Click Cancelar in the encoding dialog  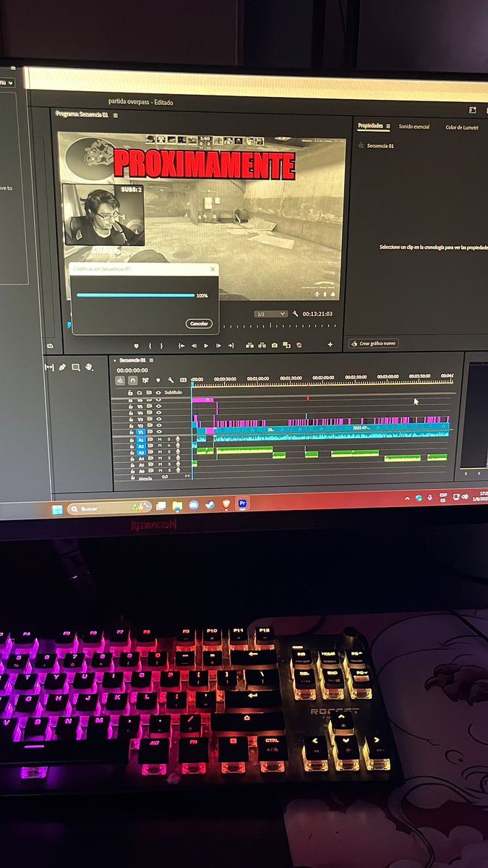point(199,323)
